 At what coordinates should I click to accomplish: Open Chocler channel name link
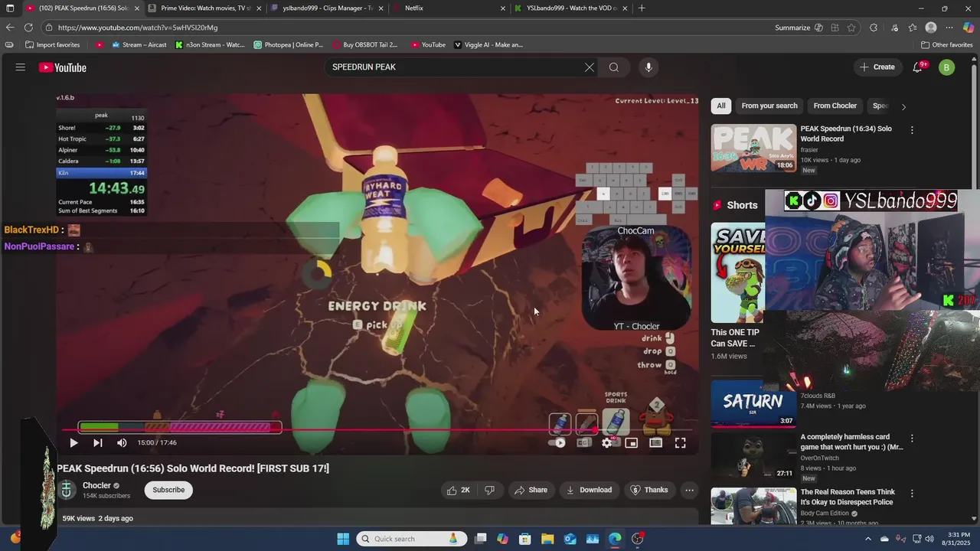click(x=96, y=485)
